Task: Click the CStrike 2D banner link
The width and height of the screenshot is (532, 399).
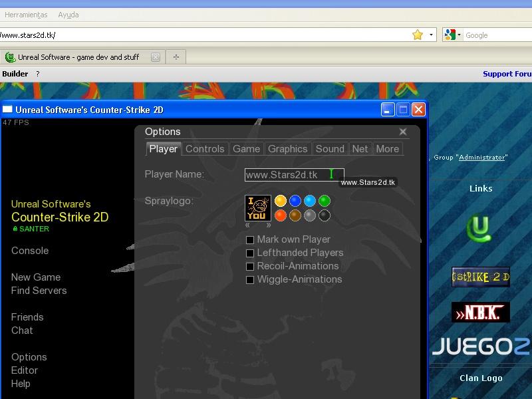Action: click(x=480, y=277)
